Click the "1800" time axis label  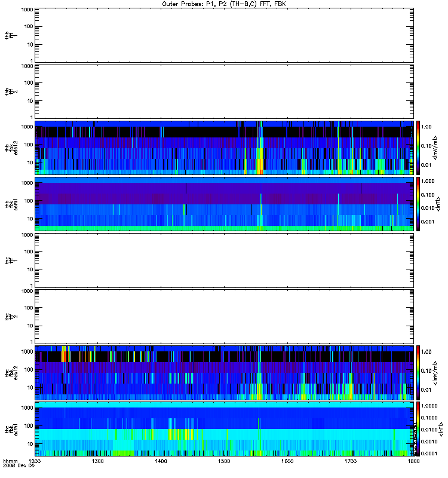coord(413,461)
